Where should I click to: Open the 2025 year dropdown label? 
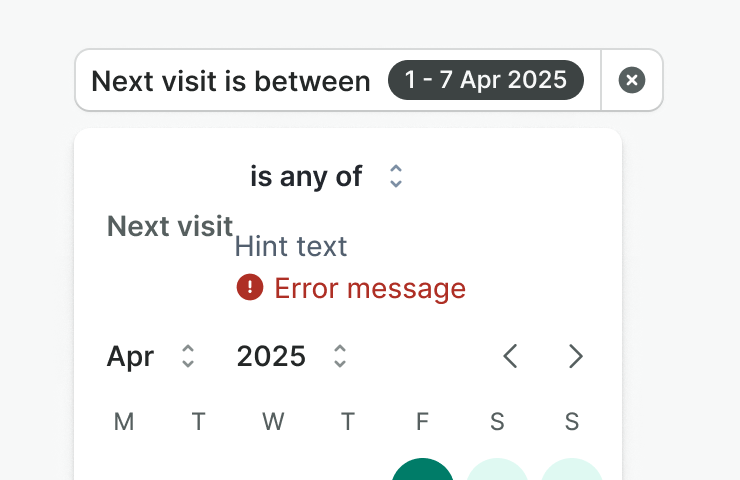[x=271, y=356]
